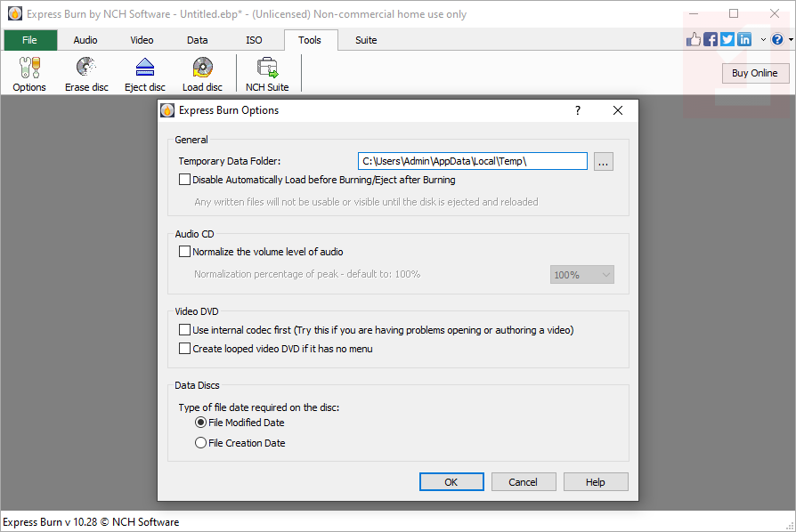Click the Cancel button
Image resolution: width=796 pixels, height=532 pixels.
pos(524,482)
